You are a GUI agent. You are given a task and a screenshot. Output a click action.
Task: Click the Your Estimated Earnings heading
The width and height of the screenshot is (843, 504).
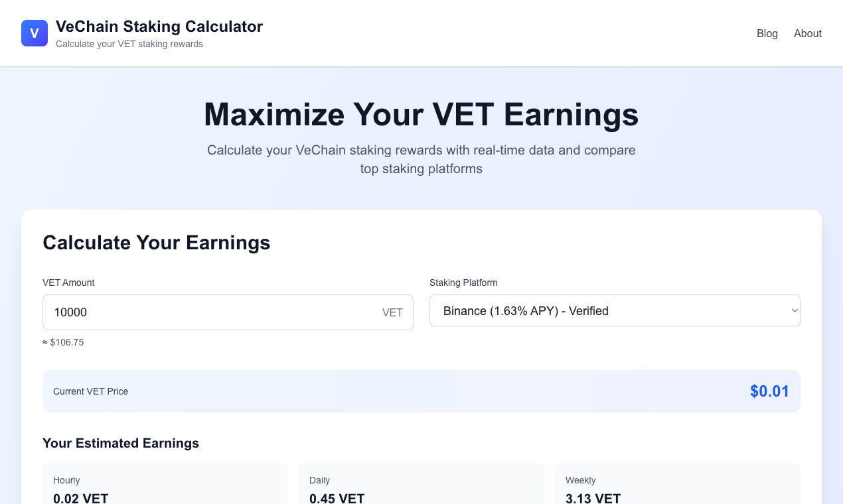tap(120, 443)
